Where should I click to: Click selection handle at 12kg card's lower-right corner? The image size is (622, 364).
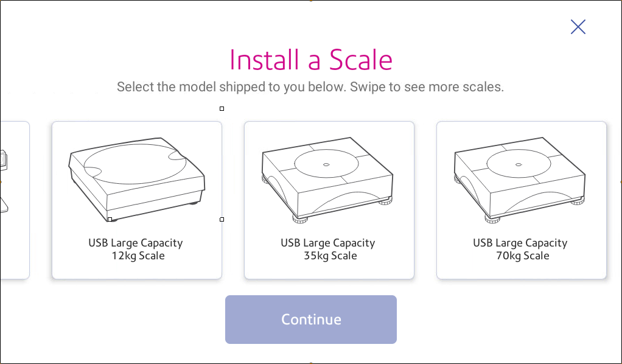point(222,219)
